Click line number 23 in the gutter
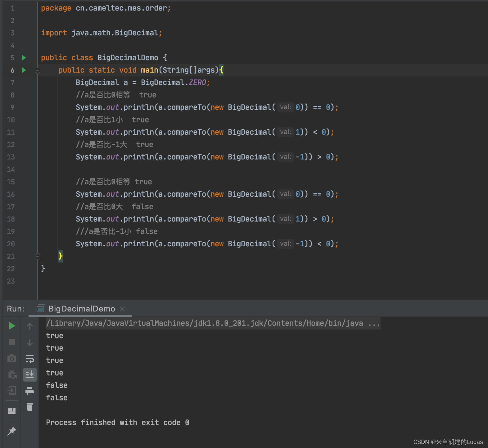 [11, 281]
